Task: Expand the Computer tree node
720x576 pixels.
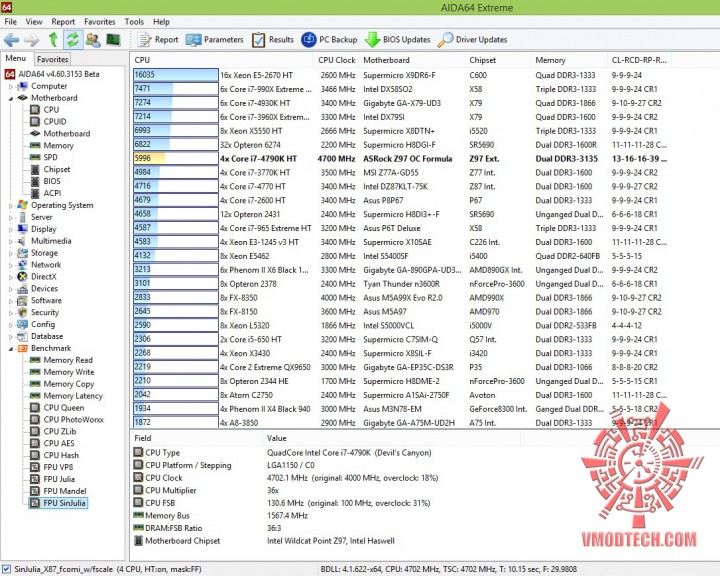Action: click(x=11, y=86)
